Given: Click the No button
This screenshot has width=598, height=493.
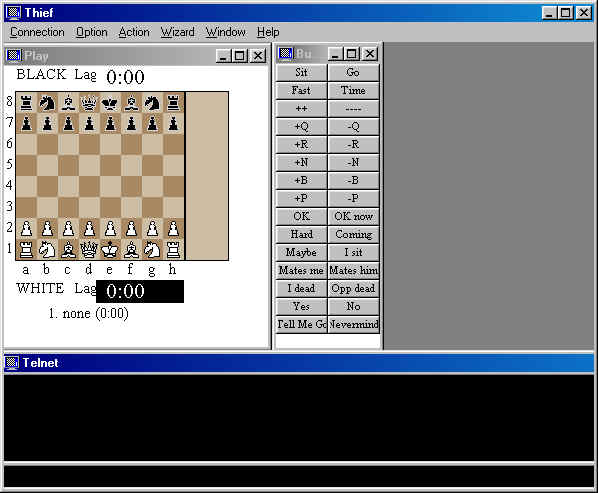Looking at the screenshot, I should pos(353,306).
